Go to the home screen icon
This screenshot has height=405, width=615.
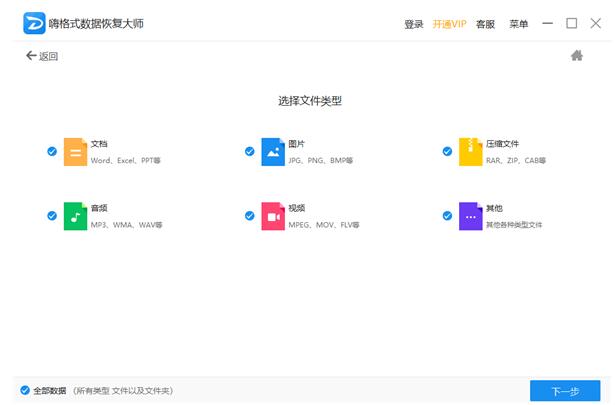click(577, 56)
